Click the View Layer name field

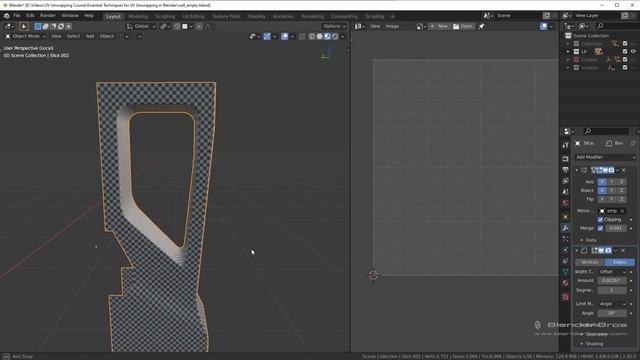(597, 16)
